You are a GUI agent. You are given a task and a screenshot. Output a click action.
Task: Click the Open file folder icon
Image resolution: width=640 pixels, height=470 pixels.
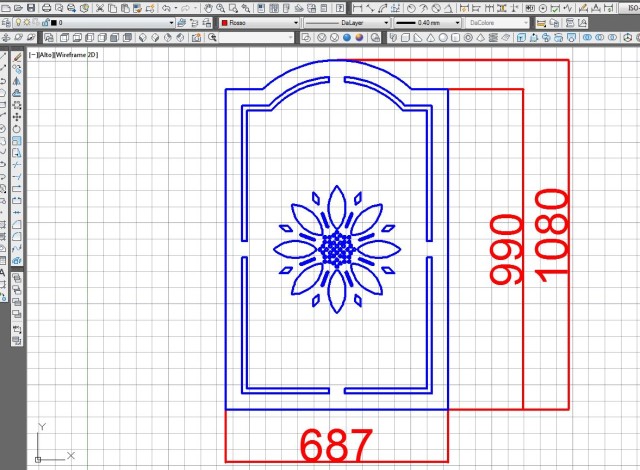pos(20,7)
